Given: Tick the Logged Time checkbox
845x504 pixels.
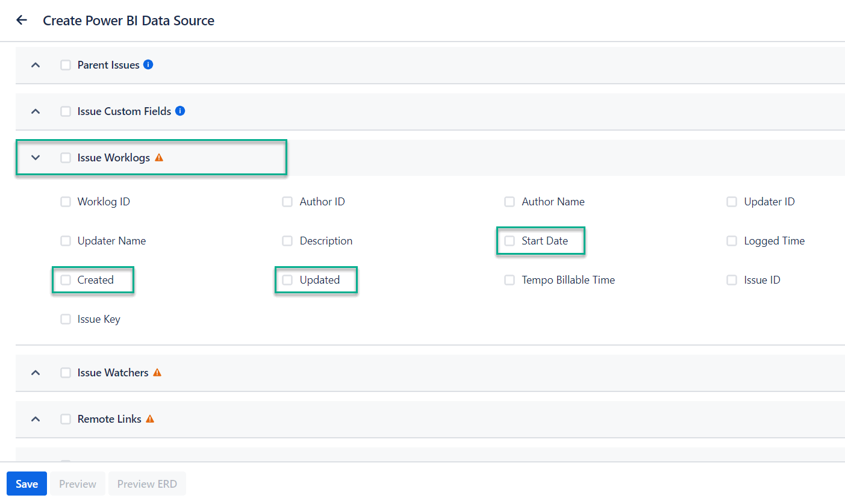Looking at the screenshot, I should click(x=732, y=241).
